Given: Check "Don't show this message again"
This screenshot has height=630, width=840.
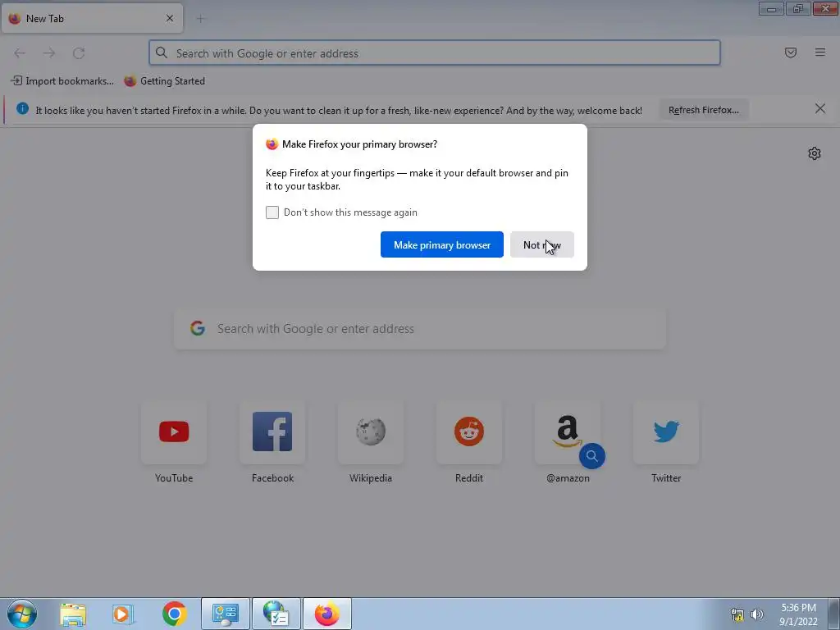Looking at the screenshot, I should tap(272, 212).
